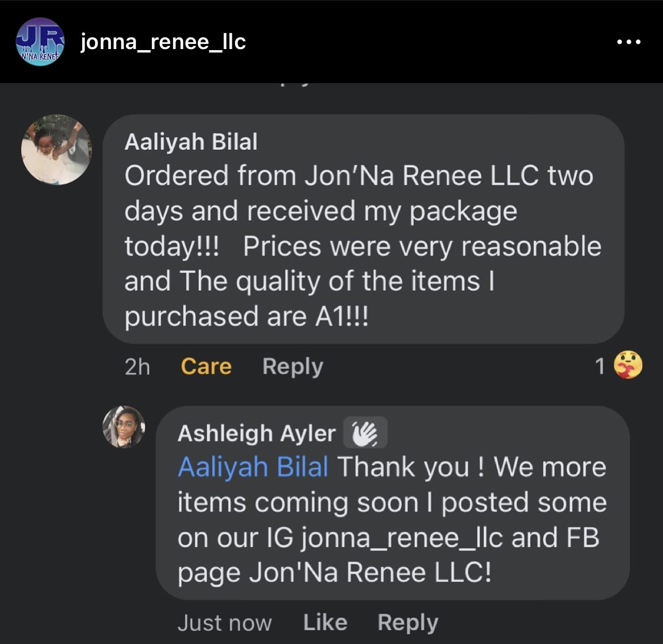Open Ashleigh Ayler's name on the reply
This screenshot has height=644, width=663.
coord(257,433)
